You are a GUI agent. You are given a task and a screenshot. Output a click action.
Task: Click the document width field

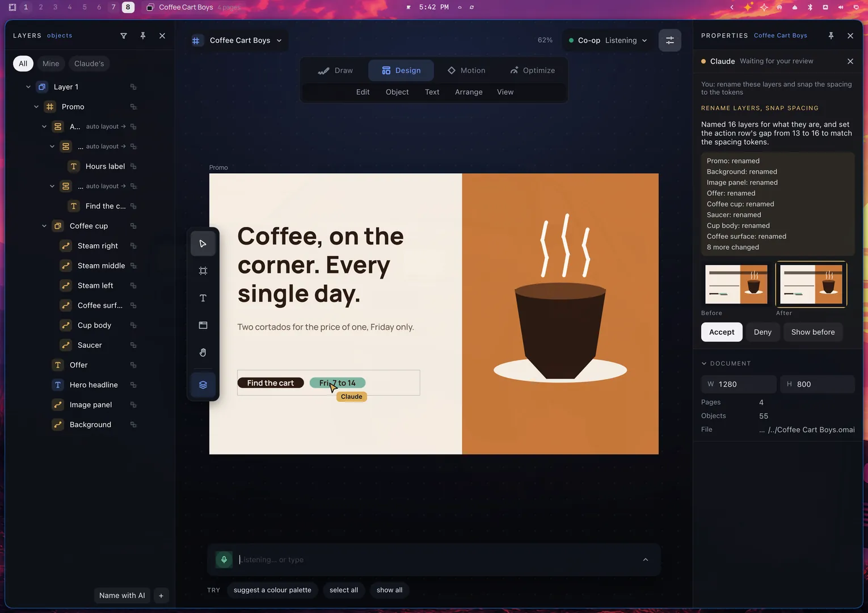(739, 384)
